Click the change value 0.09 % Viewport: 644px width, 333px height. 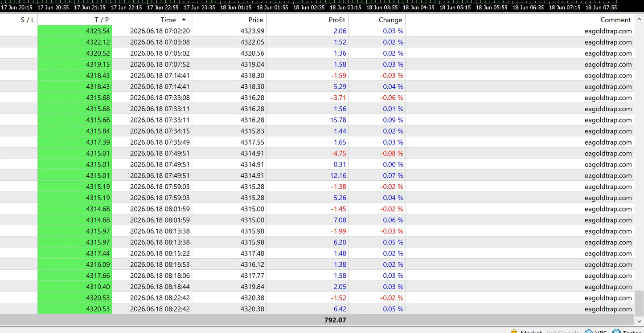point(393,120)
